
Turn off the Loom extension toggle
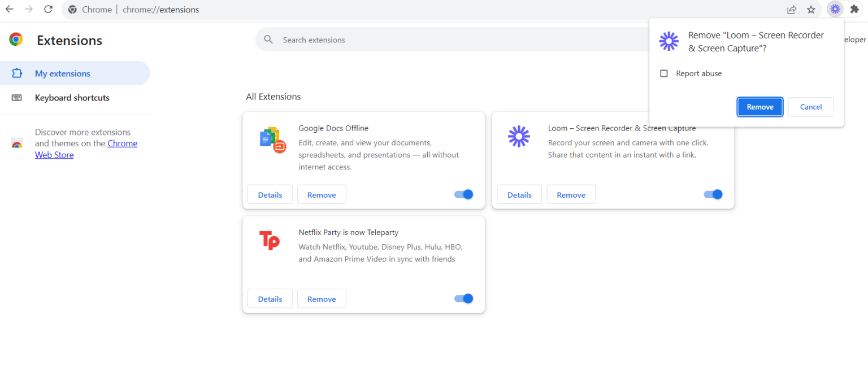coord(713,194)
